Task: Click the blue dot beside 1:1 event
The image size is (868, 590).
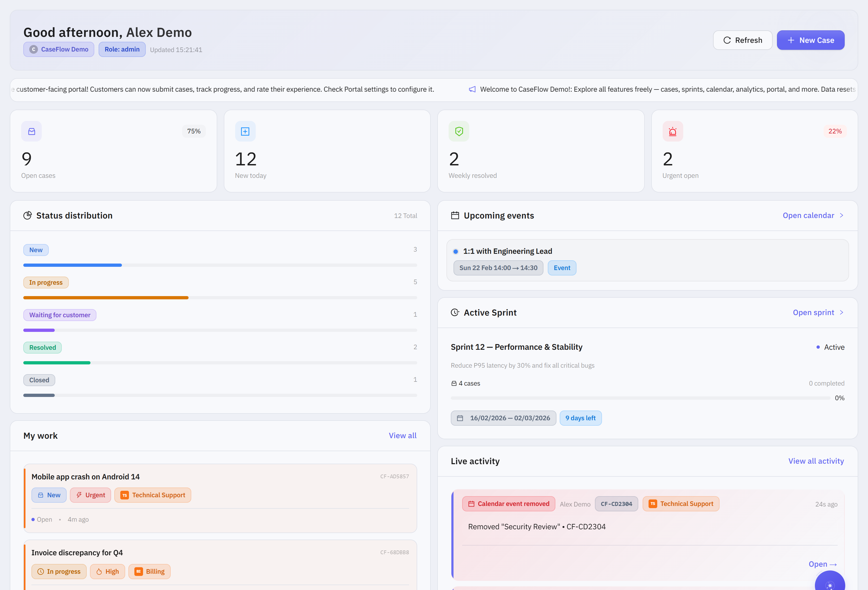Action: [x=455, y=251]
